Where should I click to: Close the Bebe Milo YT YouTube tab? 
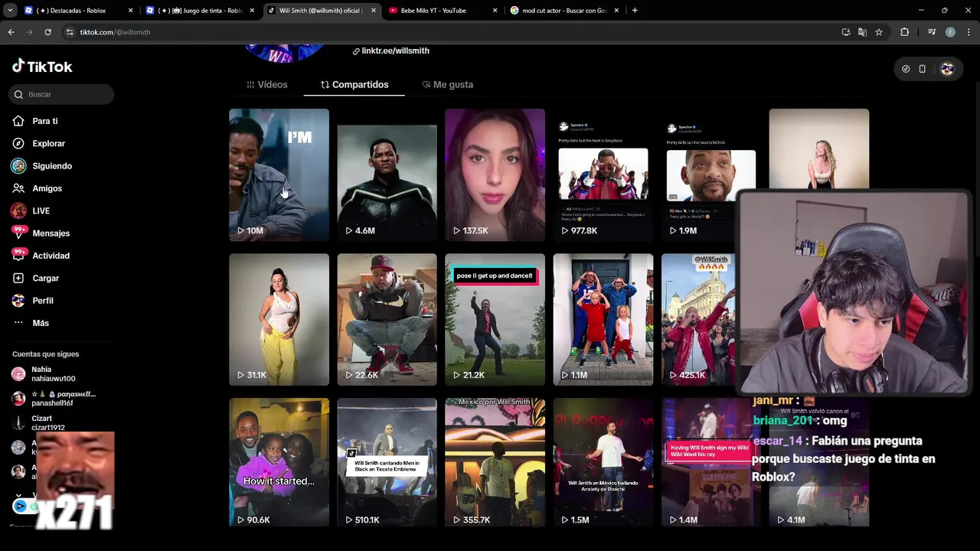(495, 11)
